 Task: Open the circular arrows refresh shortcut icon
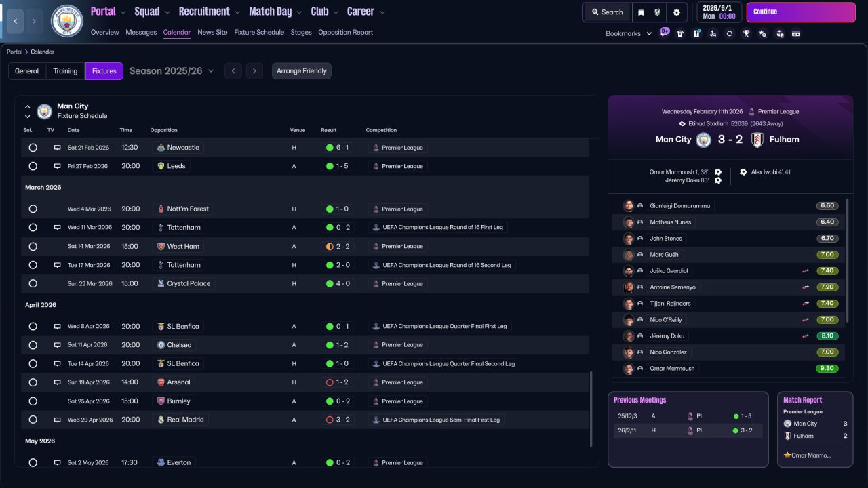(730, 33)
